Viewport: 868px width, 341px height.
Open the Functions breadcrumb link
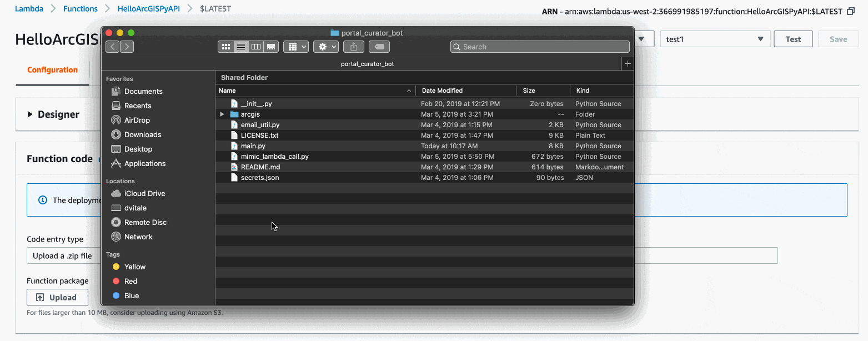(x=81, y=9)
